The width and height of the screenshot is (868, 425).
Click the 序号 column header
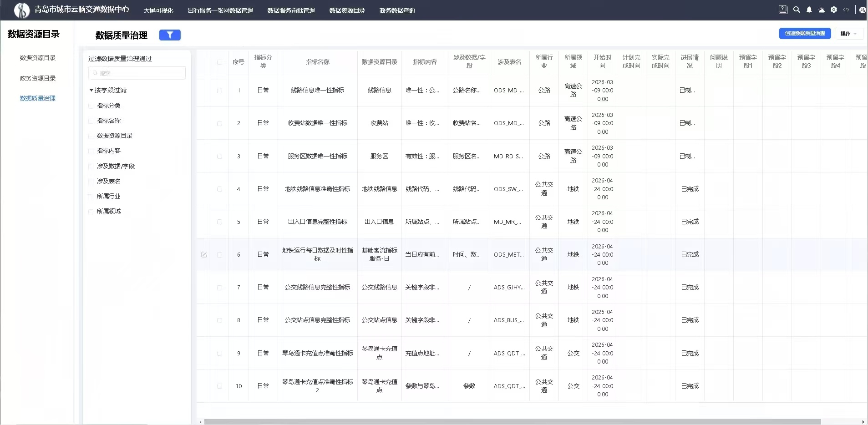[x=239, y=62]
